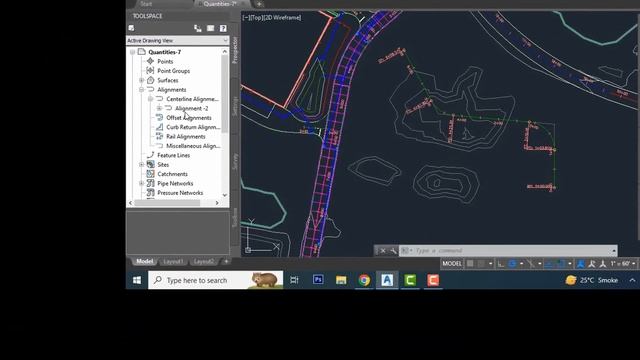Select Quantities-7 drawing in Prospector tree

pos(164,52)
